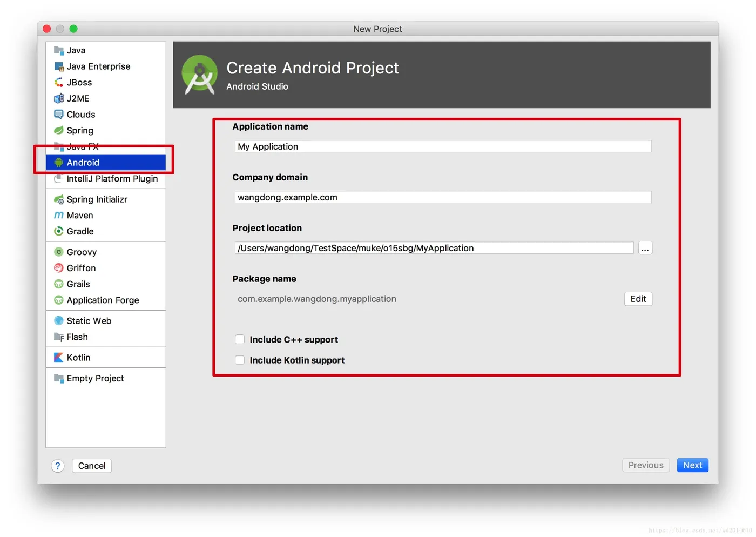The height and width of the screenshot is (537, 756).
Task: Select Java project type
Action: (x=106, y=50)
